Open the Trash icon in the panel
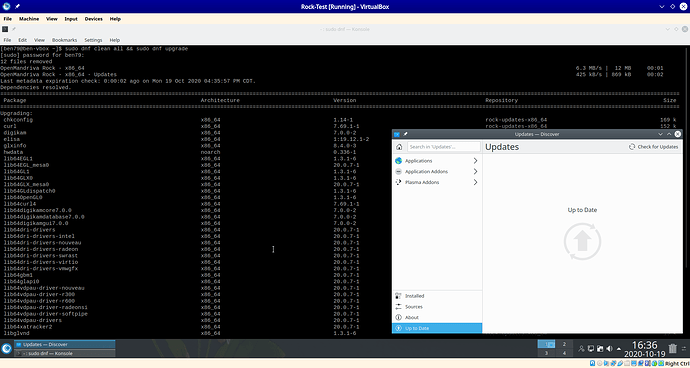 coord(672,349)
